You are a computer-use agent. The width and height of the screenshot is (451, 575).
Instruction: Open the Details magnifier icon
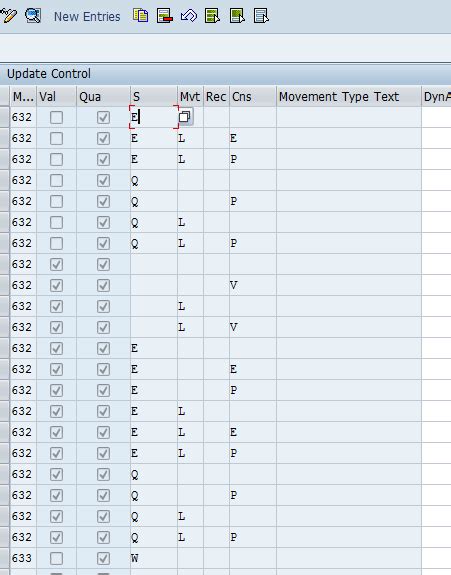coord(33,16)
